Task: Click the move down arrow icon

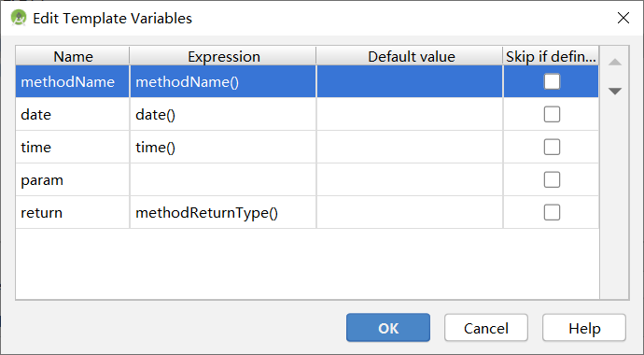Action: [614, 92]
